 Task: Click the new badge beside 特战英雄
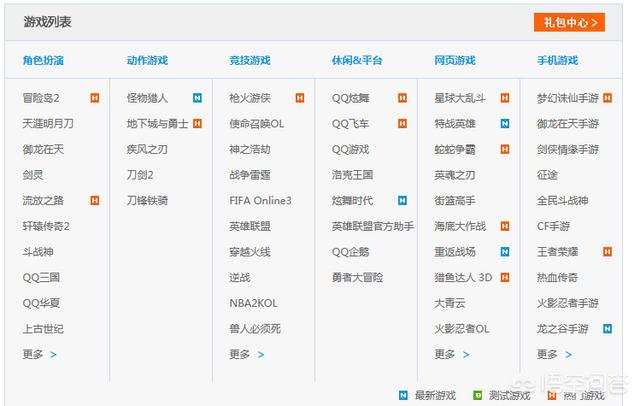coord(504,123)
